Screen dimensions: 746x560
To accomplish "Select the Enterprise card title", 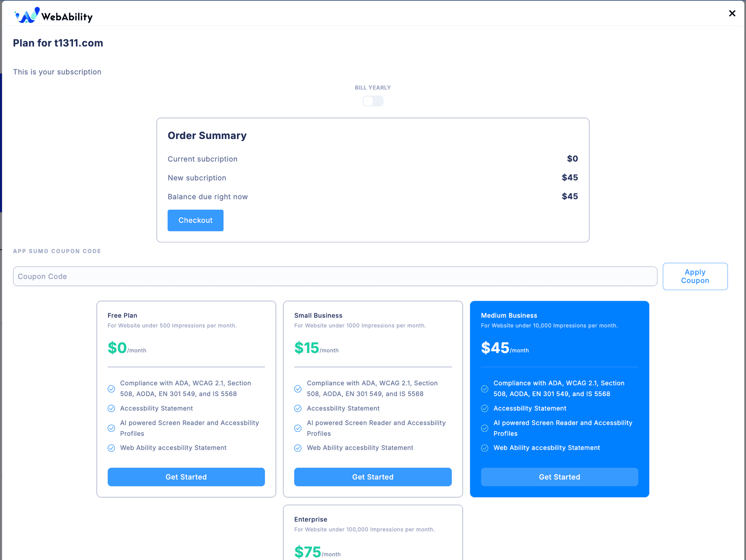I will pos(311,519).
